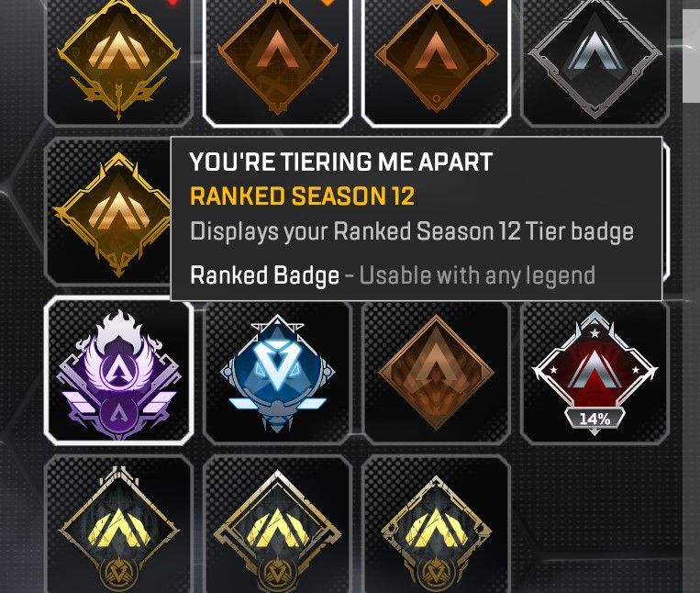
Task: Click the Displays your Ranked Season 12 description
Action: click(x=412, y=231)
